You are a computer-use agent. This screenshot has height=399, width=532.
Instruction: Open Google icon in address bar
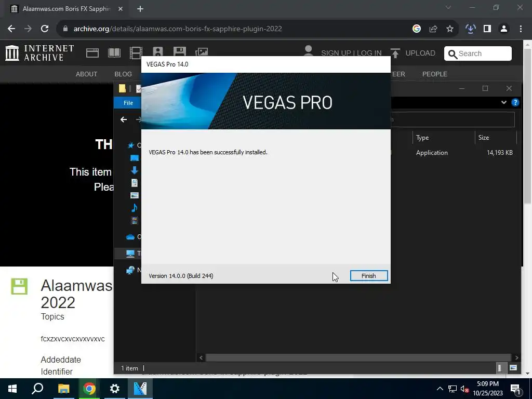pos(417,29)
